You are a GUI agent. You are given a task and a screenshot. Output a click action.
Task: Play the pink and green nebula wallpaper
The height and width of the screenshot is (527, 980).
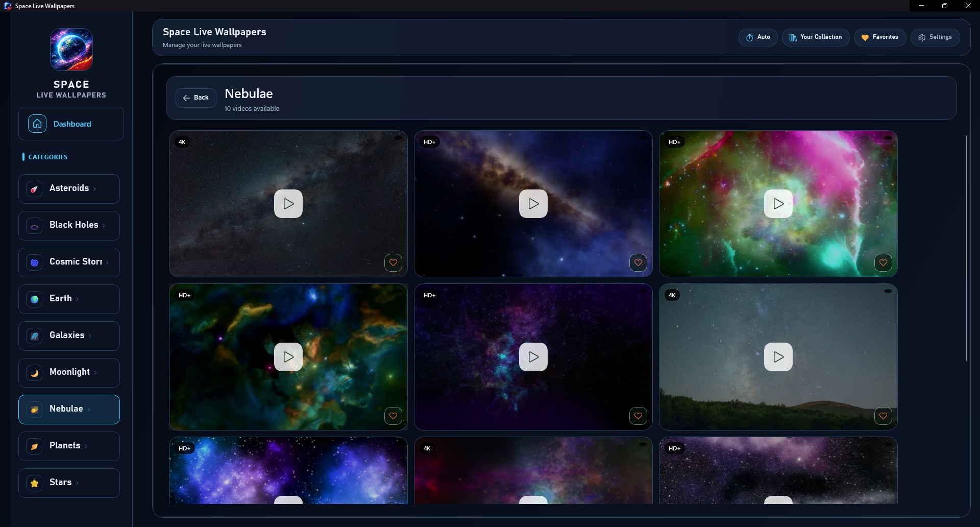pos(778,204)
